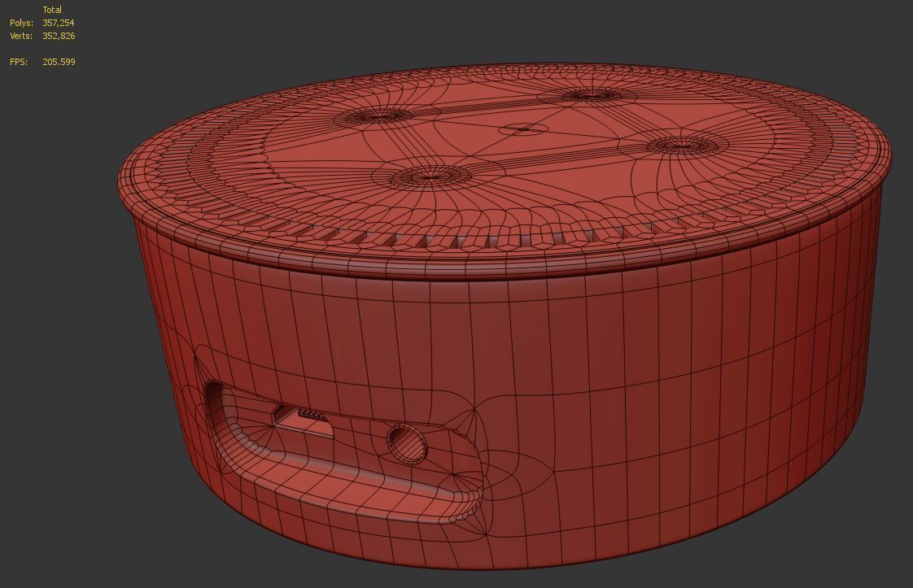
Task: Click the Verts count value 352,826
Action: click(x=59, y=36)
